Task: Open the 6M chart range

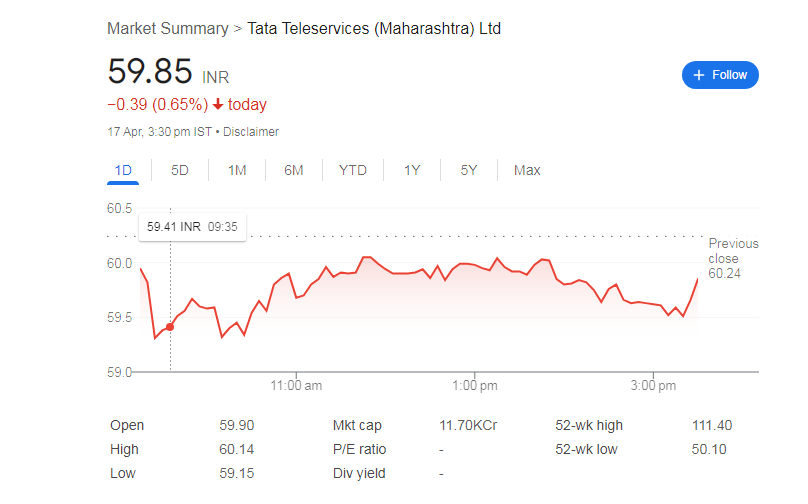Action: tap(293, 170)
